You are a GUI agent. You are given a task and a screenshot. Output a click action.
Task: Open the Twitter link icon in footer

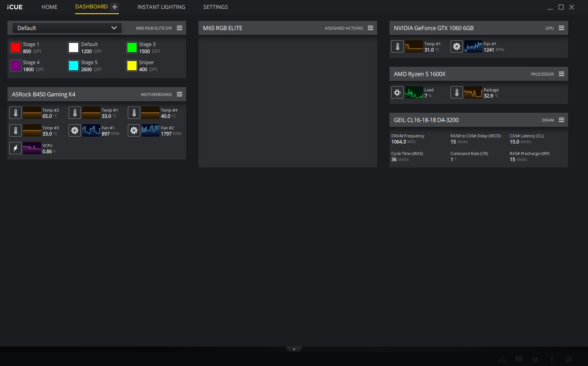(535, 359)
